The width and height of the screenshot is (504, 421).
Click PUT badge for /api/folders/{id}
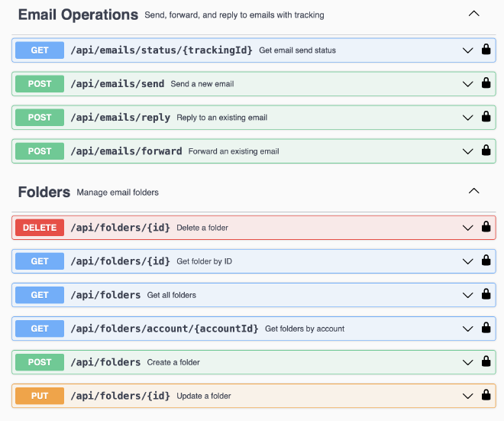[x=40, y=396]
